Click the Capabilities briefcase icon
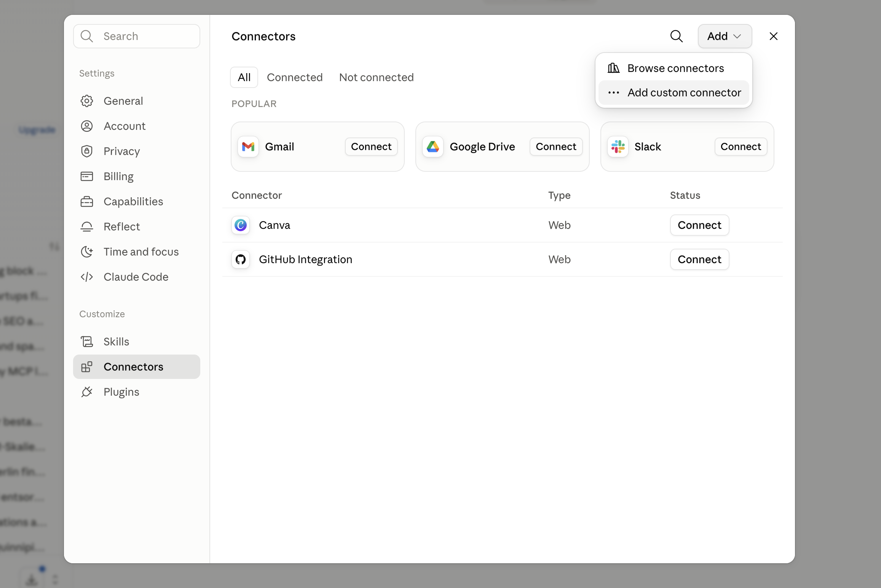Screen dimensions: 881x588 coord(87,201)
